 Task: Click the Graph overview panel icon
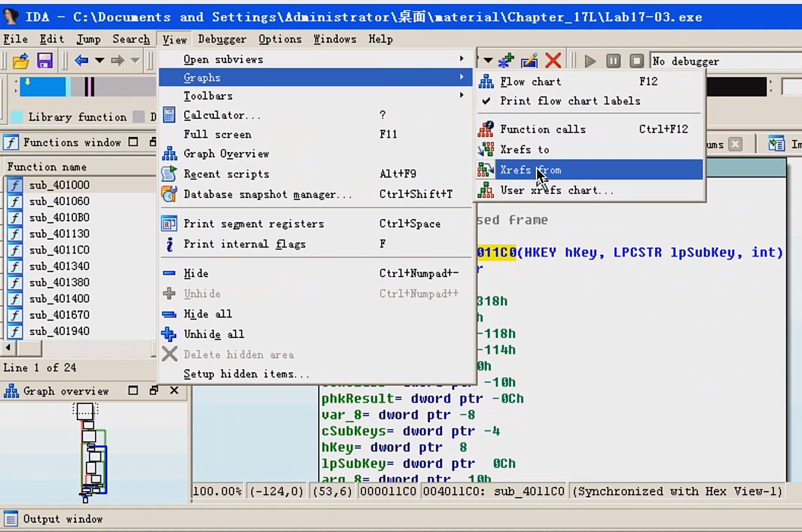point(13,390)
